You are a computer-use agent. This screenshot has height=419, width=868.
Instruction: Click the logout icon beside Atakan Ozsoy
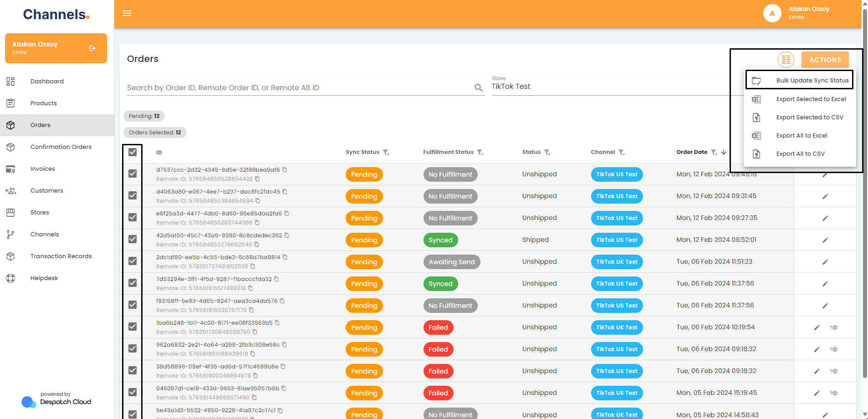click(92, 48)
